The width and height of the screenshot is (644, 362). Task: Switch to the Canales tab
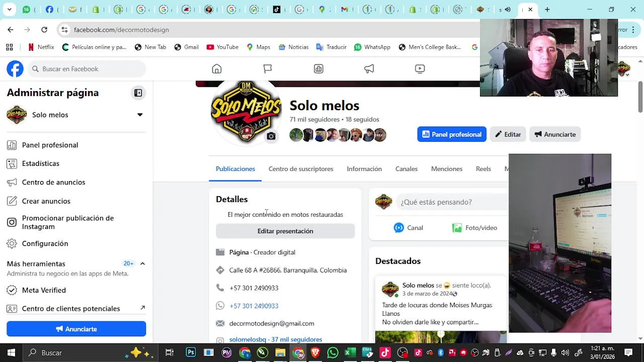(407, 169)
